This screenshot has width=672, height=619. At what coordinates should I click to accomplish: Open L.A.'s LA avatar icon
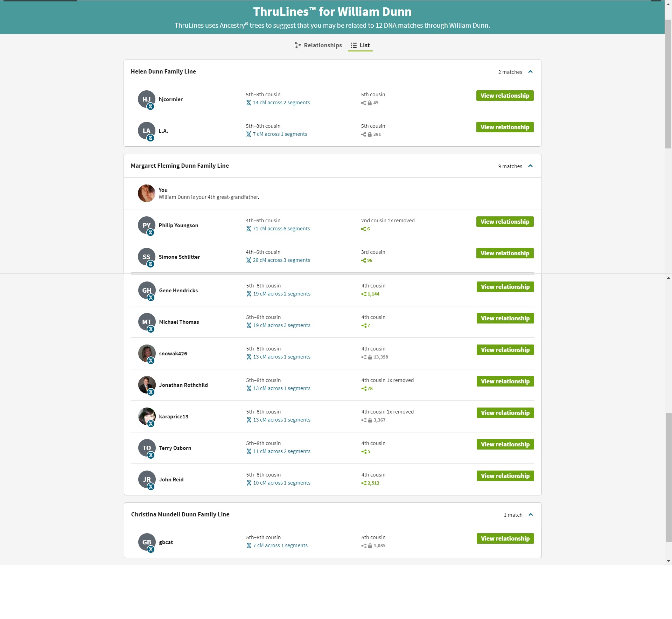coord(146,131)
